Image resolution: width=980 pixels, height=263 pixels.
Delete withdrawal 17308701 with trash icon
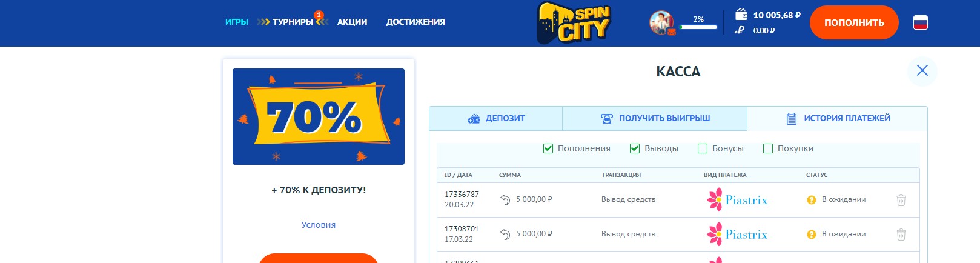[x=901, y=235]
